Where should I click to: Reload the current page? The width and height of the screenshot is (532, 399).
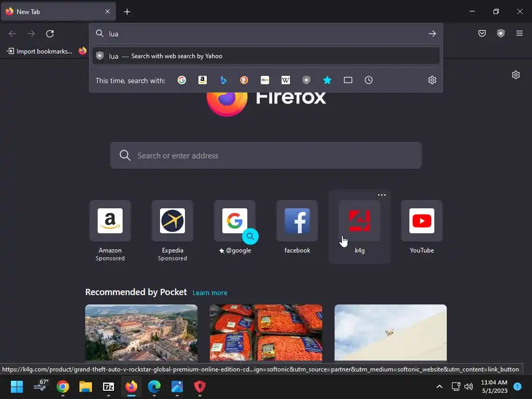point(50,34)
